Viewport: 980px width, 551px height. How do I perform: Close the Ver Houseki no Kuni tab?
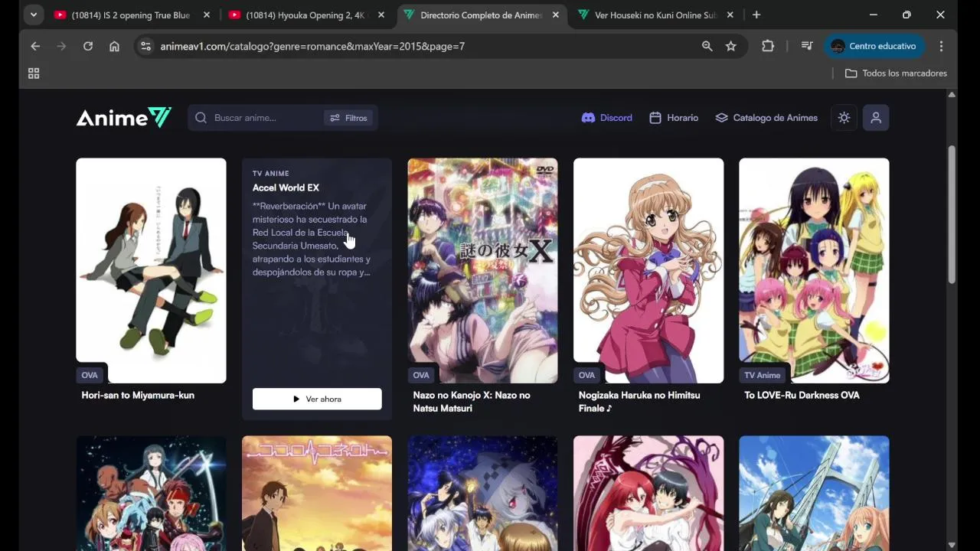(730, 15)
